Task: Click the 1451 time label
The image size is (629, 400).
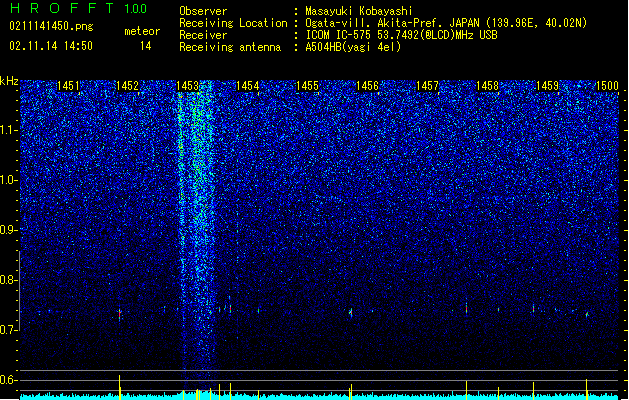Action: [x=68, y=86]
